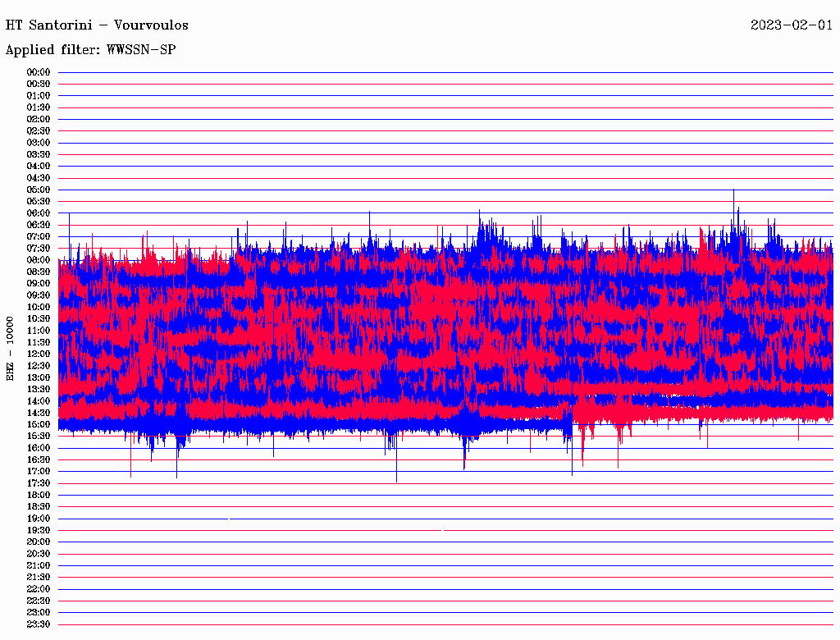Click the 14:00 time label
The height and width of the screenshot is (640, 840).
click(39, 401)
